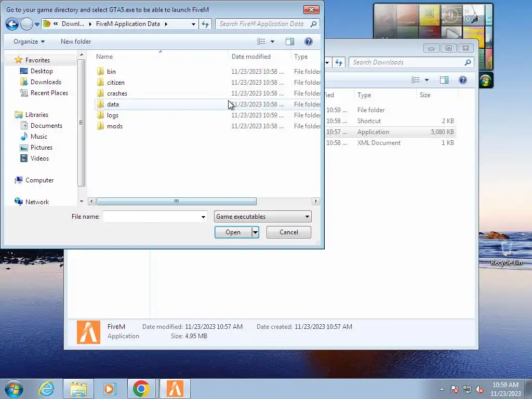This screenshot has height=399, width=532.
Task: Select Desktop in Favorites
Action: pyautogui.click(x=37, y=71)
